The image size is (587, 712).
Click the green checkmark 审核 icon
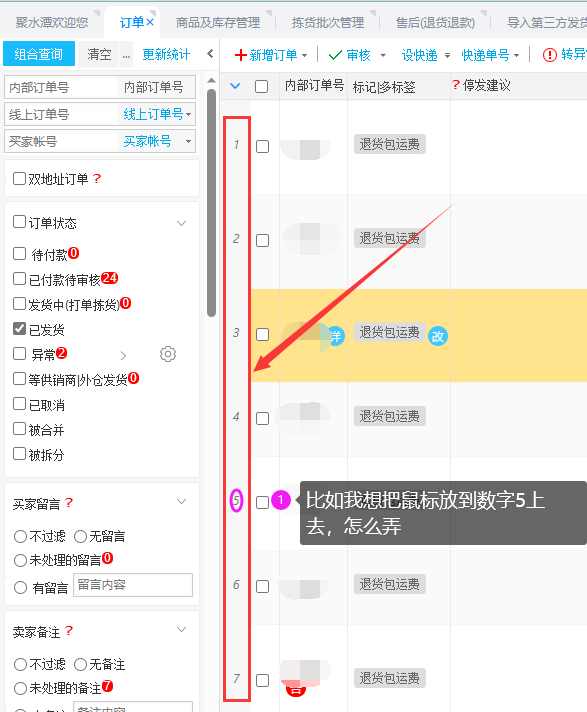point(335,55)
